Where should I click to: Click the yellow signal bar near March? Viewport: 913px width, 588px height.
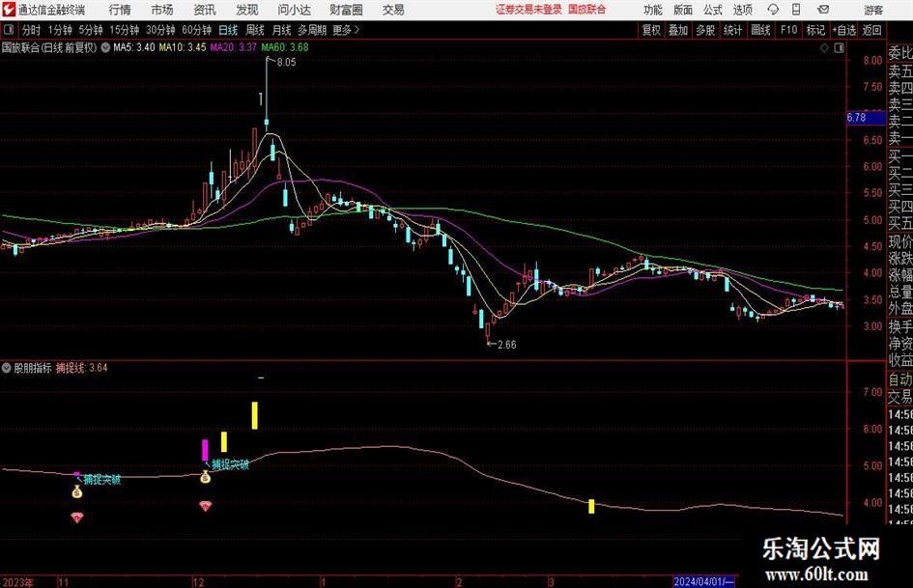(x=591, y=506)
